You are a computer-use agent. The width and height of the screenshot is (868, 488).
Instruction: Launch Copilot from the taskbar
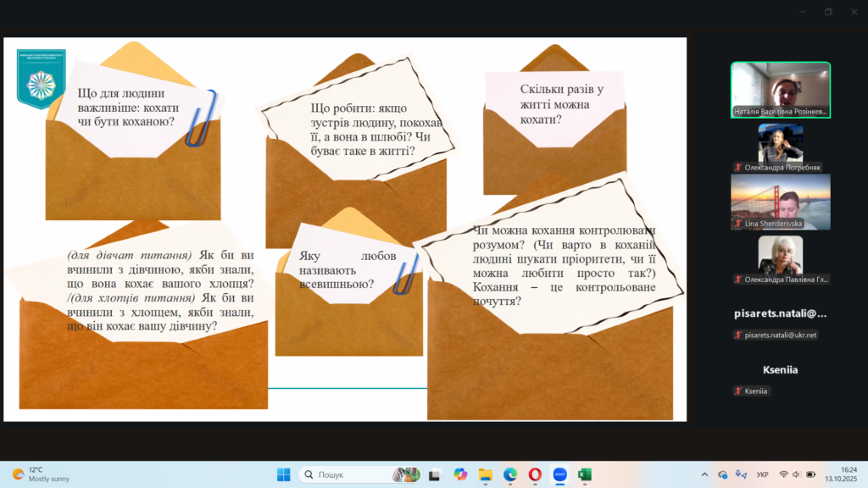(460, 474)
